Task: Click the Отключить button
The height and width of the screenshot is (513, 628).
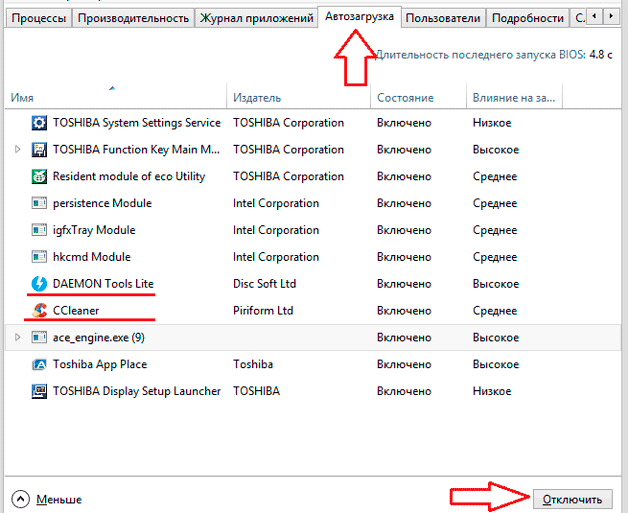Action: (x=572, y=499)
